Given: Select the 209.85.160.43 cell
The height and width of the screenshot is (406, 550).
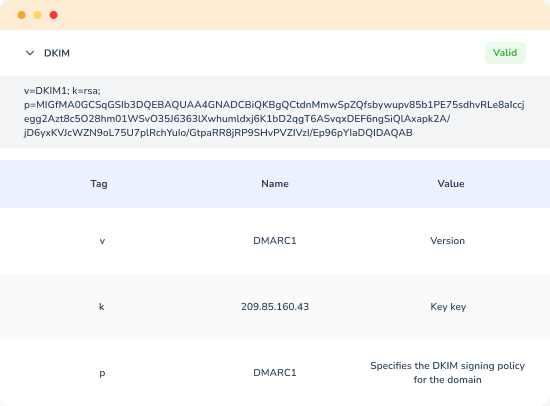Looking at the screenshot, I should [275, 307].
